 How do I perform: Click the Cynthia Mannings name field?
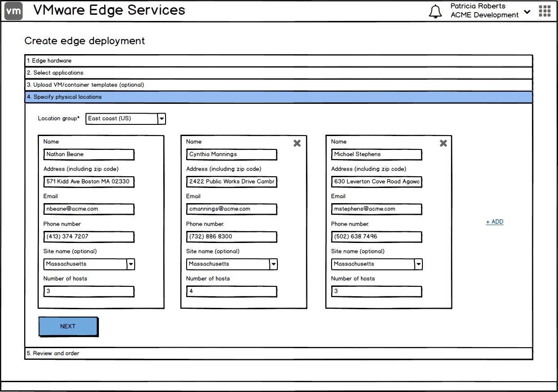click(232, 154)
